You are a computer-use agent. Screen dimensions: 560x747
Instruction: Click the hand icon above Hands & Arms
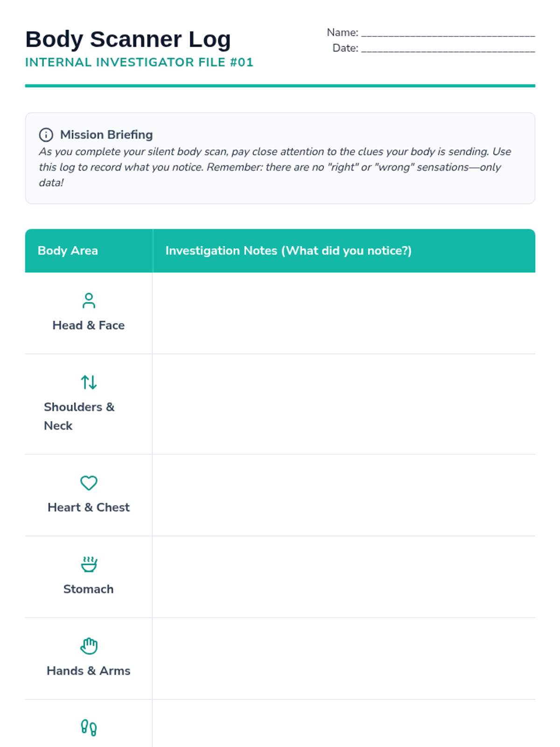(89, 646)
